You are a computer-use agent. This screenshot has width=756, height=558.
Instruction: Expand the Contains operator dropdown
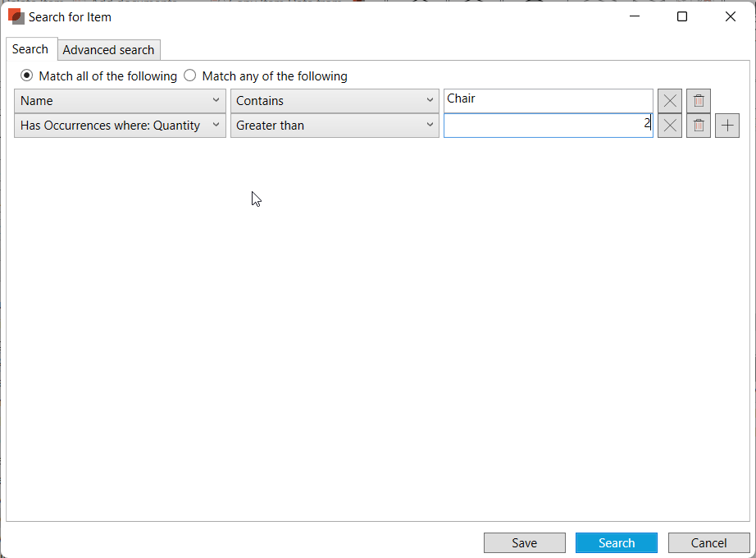point(335,101)
